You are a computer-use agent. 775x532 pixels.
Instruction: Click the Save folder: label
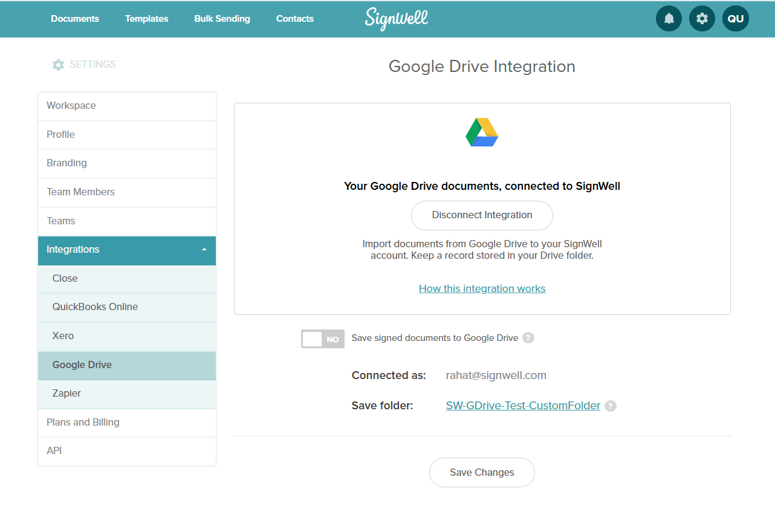tap(382, 406)
